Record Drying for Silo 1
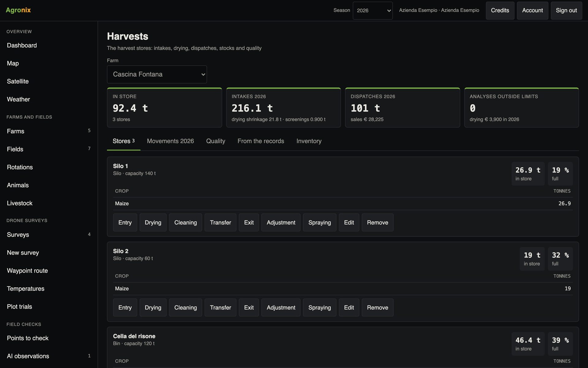The width and height of the screenshot is (588, 368). coord(153,222)
